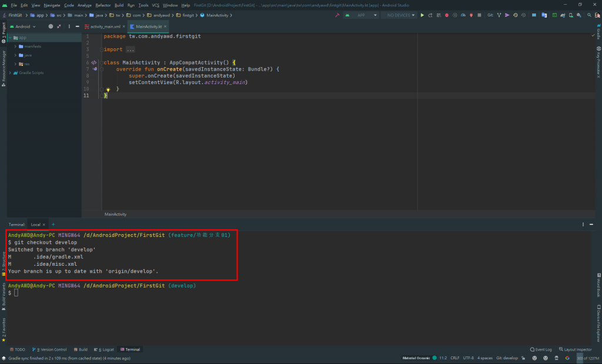Expand the manifests folder

(15, 46)
